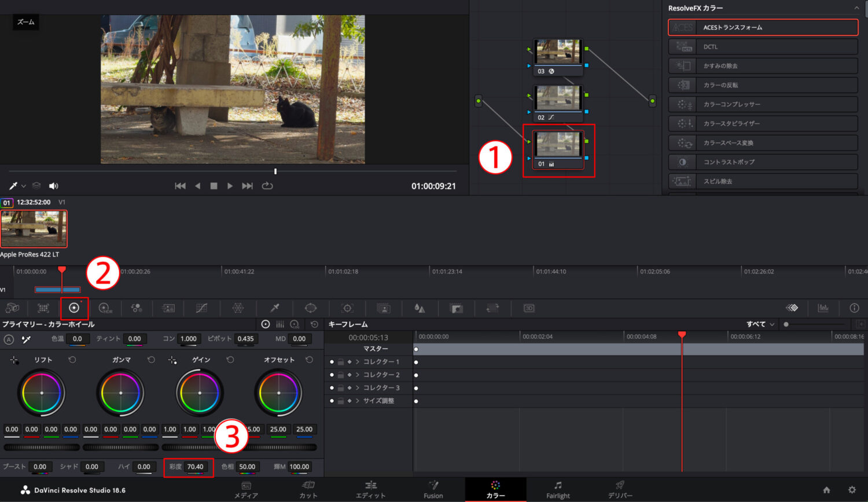Open the RGB Mixer palette
The image size is (868, 502).
137,308
